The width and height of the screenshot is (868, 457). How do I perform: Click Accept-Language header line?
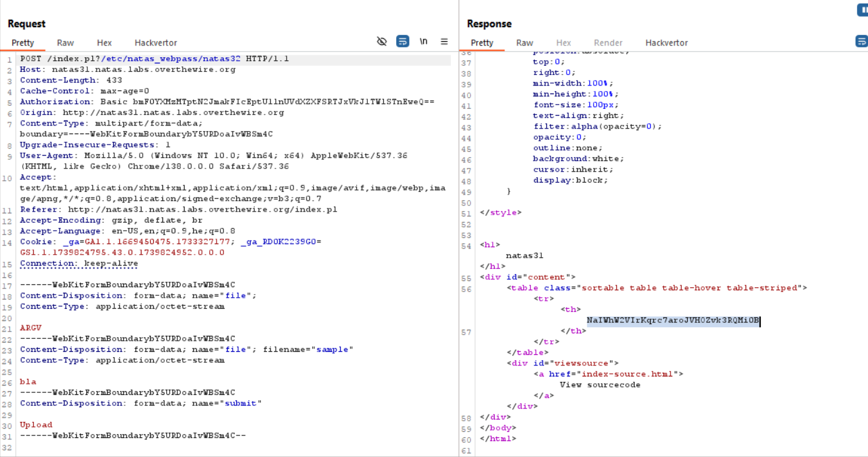tap(127, 231)
